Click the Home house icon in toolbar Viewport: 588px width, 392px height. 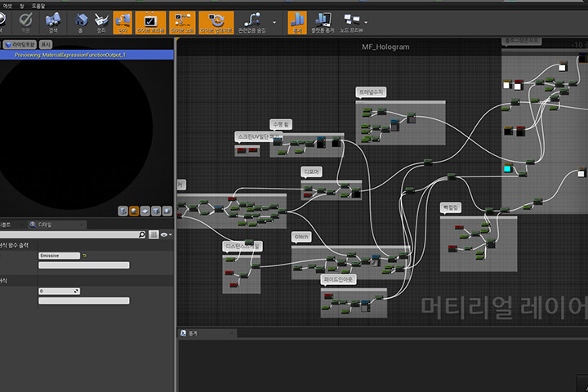click(80, 23)
